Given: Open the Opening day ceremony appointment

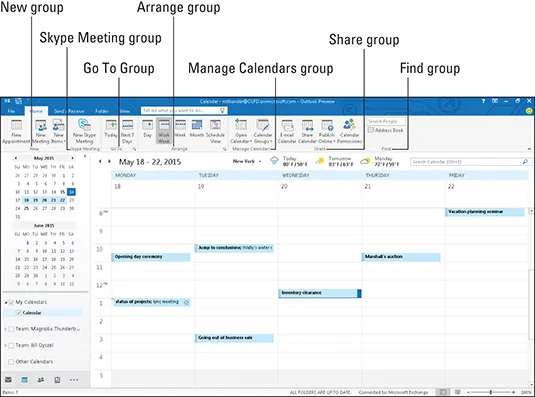Looking at the screenshot, I should point(151,257).
